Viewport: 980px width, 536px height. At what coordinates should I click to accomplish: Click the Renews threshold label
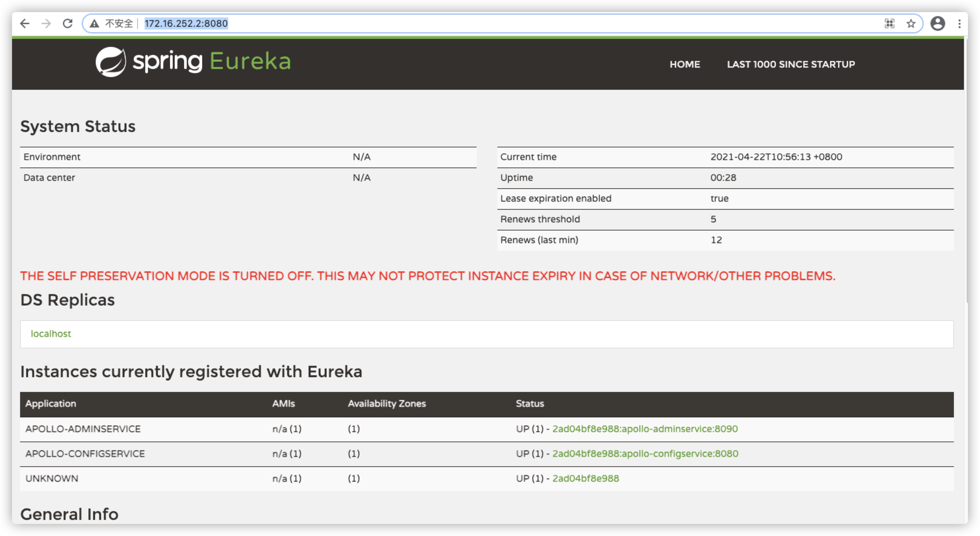tap(540, 219)
